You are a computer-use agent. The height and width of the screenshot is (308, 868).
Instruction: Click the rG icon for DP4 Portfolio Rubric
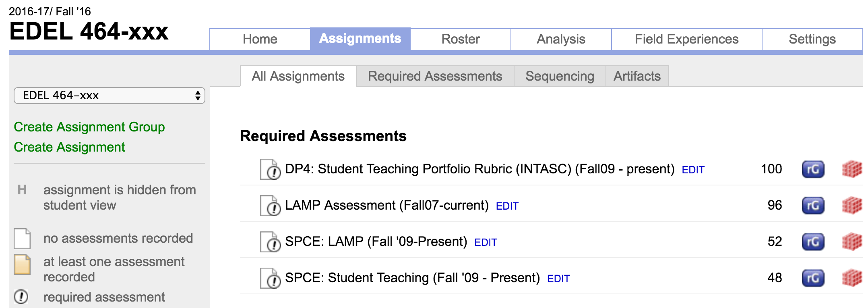click(x=813, y=169)
